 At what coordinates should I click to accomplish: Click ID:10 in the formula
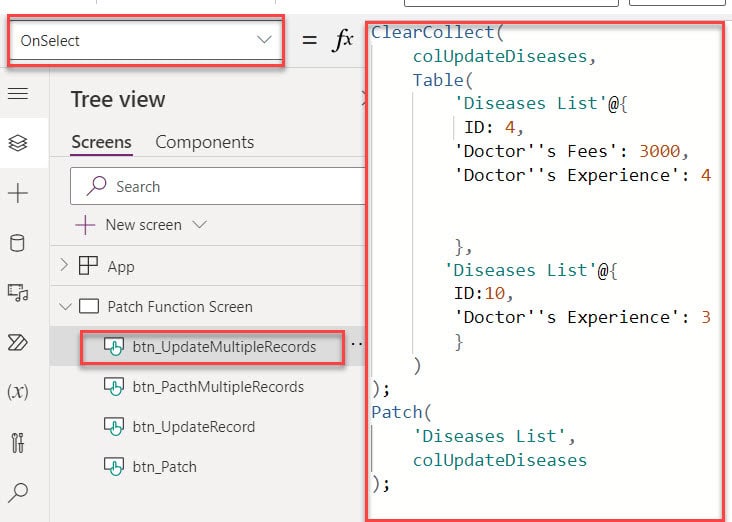click(x=479, y=293)
